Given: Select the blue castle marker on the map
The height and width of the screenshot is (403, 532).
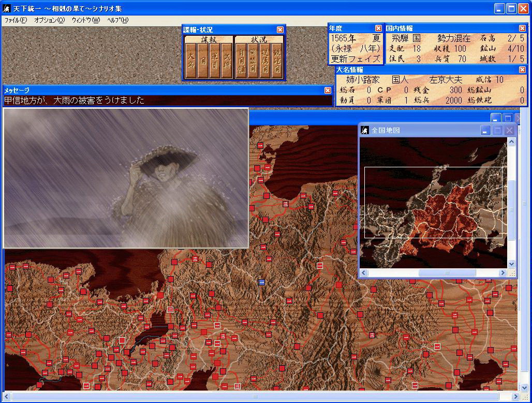Looking at the screenshot, I should click(262, 282).
